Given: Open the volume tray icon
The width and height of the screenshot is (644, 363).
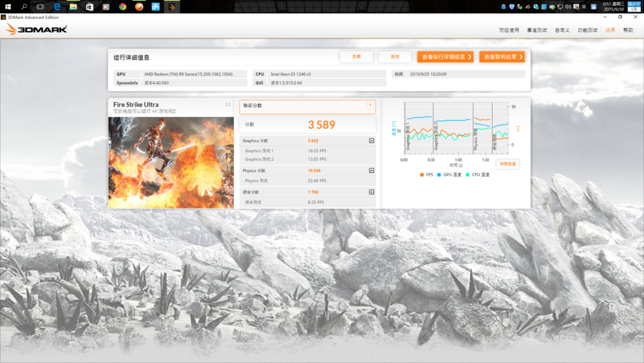Looking at the screenshot, I should point(568,6).
